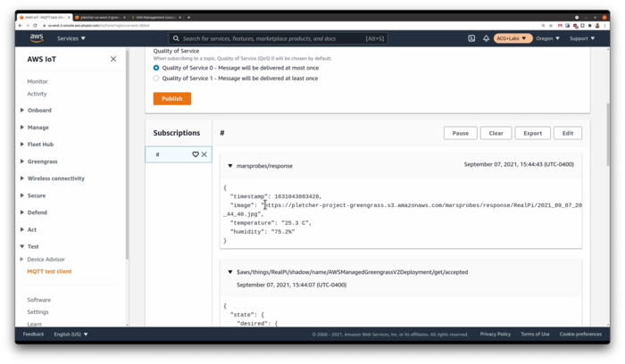Bookmark page with the star icon

click(x=551, y=26)
